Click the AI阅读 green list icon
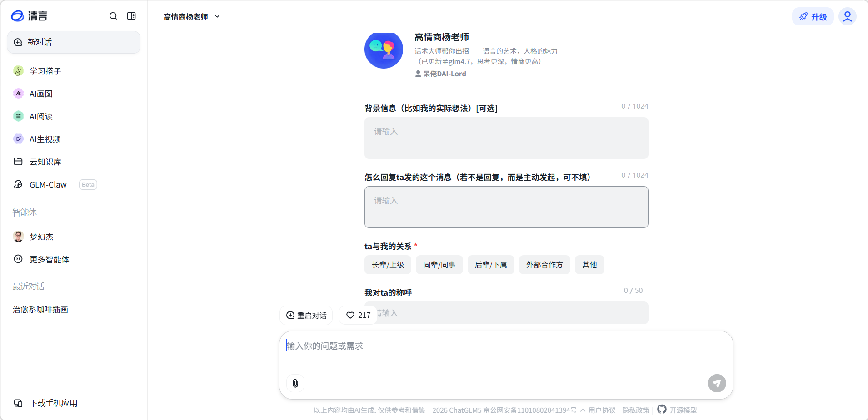Screen dimensions: 868x420 coord(18,116)
